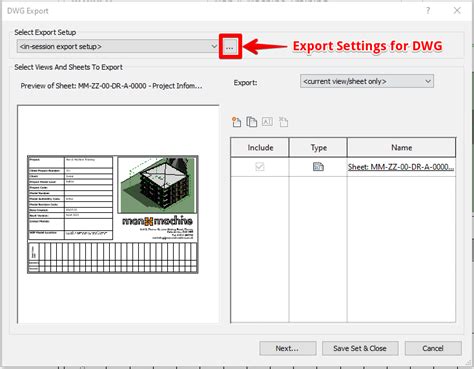Sort by the Name column header
474x369 pixels.
coord(401,148)
